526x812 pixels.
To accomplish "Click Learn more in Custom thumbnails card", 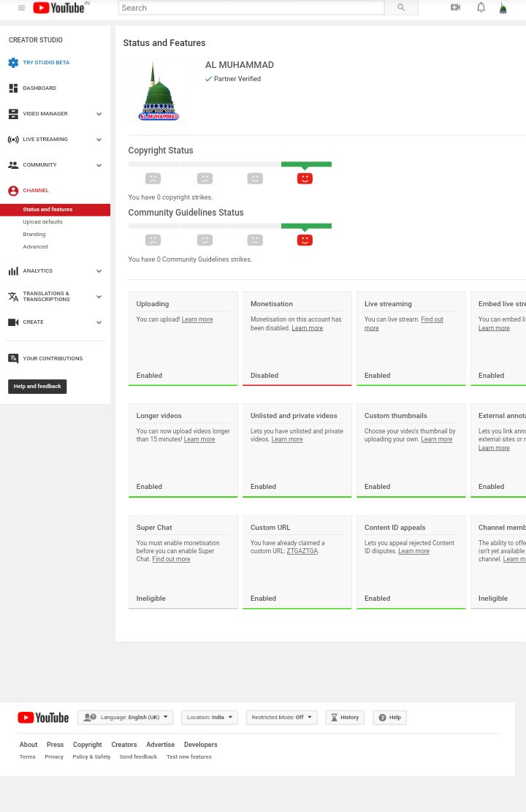I will (436, 439).
